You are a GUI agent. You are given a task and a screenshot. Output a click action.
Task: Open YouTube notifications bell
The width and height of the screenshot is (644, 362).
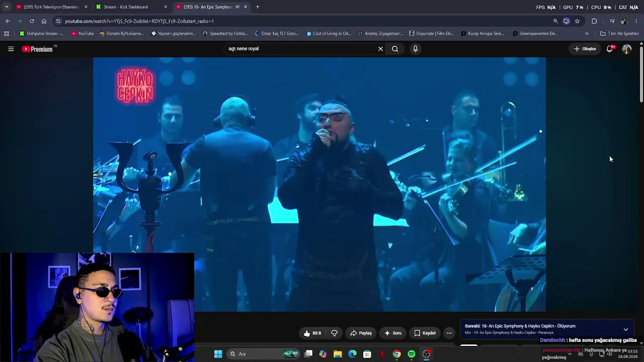coord(610,49)
